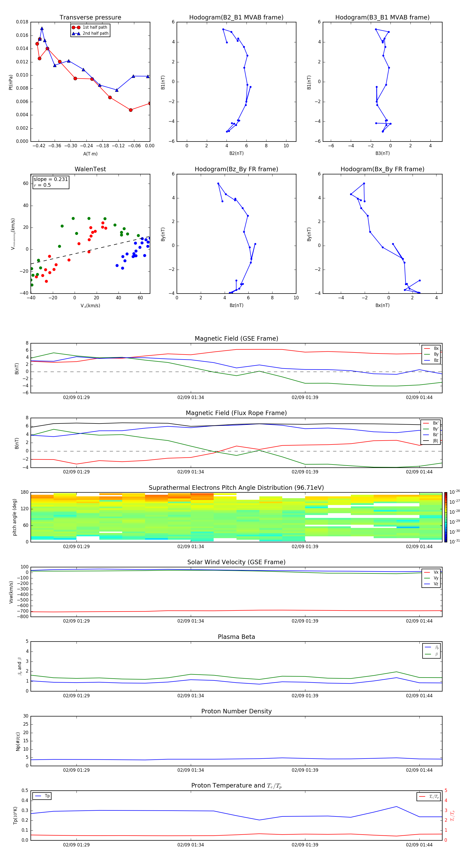Click the "Vsw(km/s)" y-axis label
Viewport: 473px width, 868px height.
coord(11,592)
